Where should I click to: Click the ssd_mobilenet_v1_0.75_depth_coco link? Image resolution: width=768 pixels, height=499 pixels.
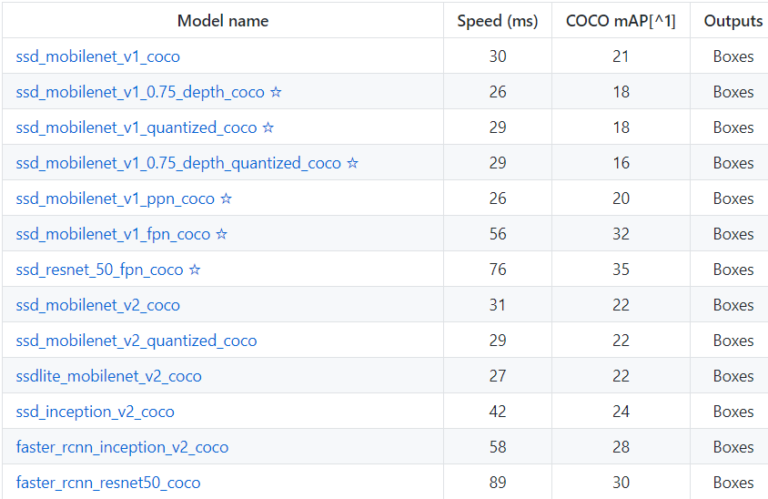(x=140, y=92)
